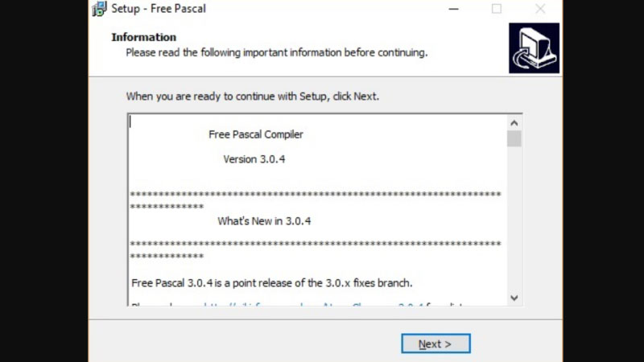Click the disabled maximize window button
The height and width of the screenshot is (362, 644).
tap(497, 9)
